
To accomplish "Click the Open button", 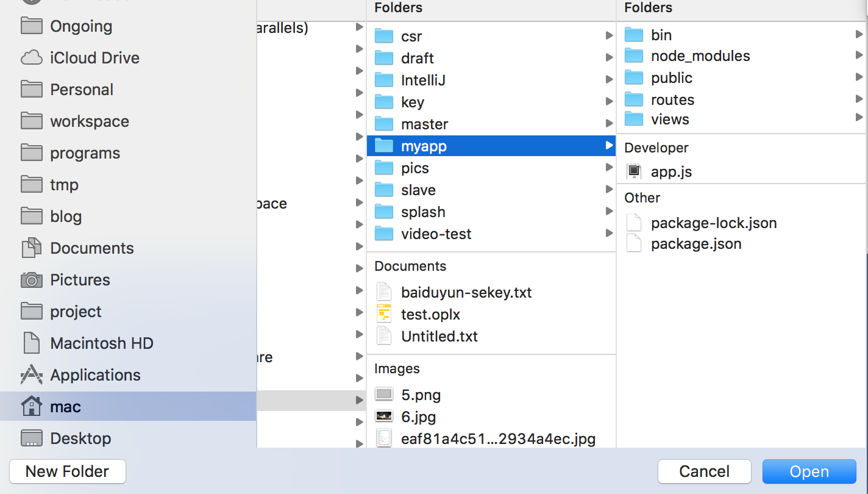I will pos(809,471).
